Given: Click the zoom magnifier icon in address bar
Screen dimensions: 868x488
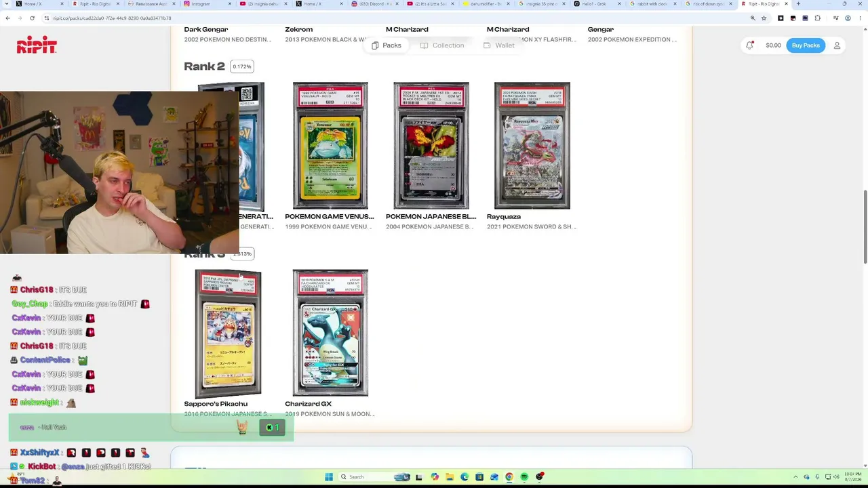Looking at the screenshot, I should (753, 18).
